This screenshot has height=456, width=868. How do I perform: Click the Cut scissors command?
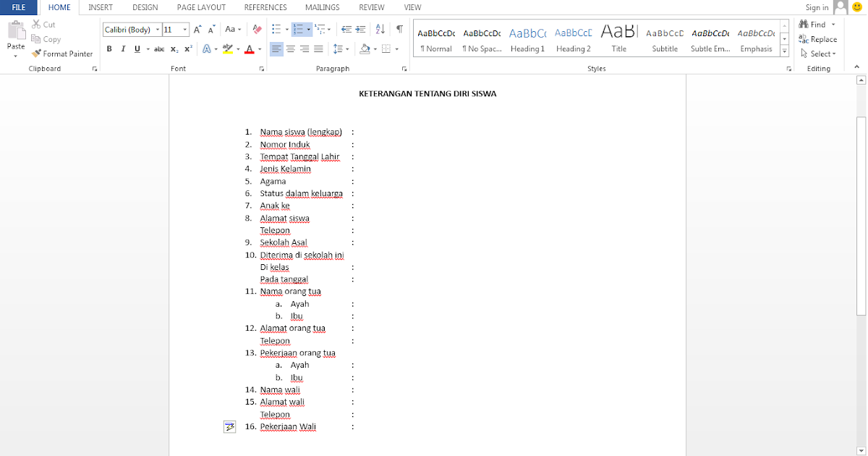43,25
